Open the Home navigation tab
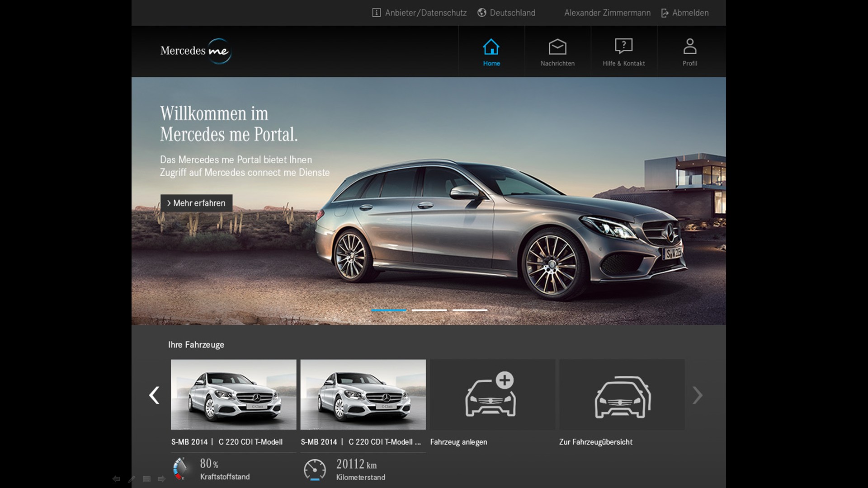Image resolution: width=868 pixels, height=488 pixels. point(491,52)
